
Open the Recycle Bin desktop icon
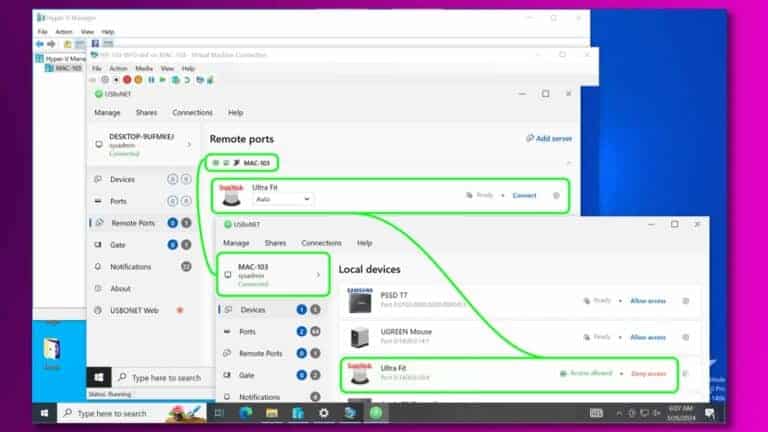point(52,352)
